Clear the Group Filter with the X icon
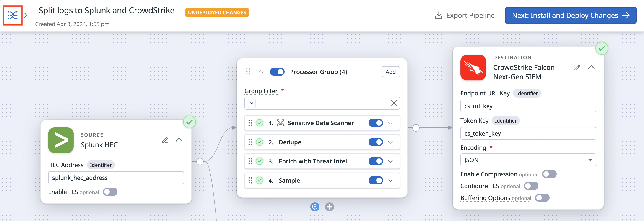Screen dimensions: 644x221 point(394,103)
